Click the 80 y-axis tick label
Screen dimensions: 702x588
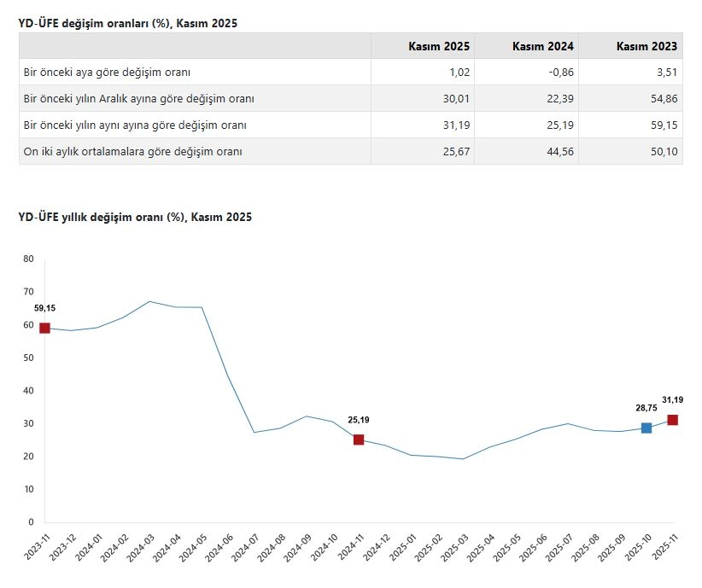[28, 259]
